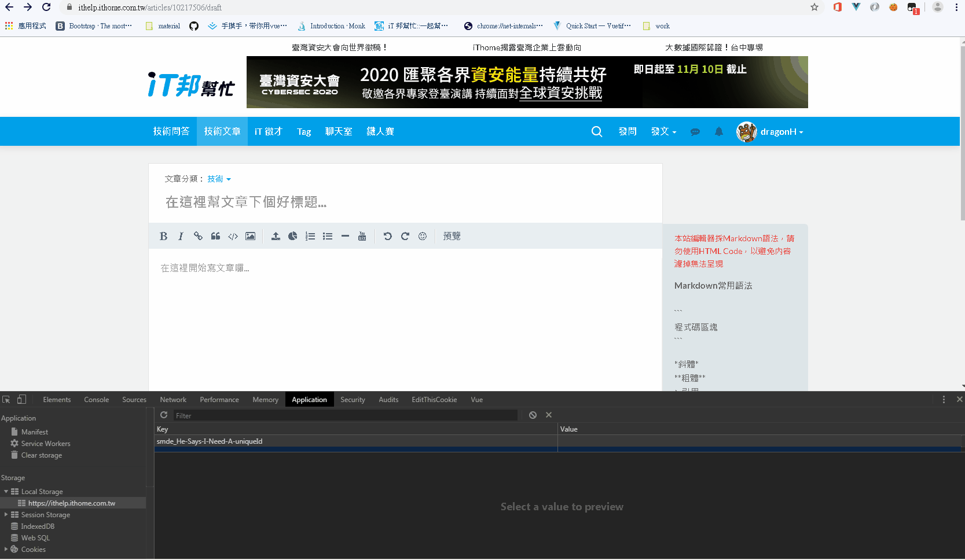Open the Vue tab in DevTools
The width and height of the screenshot is (965, 560).
click(x=477, y=399)
